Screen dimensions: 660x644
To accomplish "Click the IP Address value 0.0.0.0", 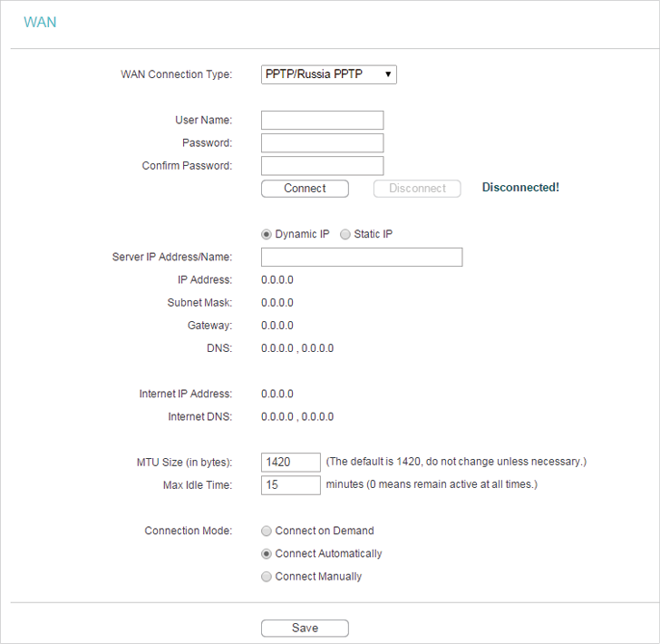I will pyautogui.click(x=277, y=280).
